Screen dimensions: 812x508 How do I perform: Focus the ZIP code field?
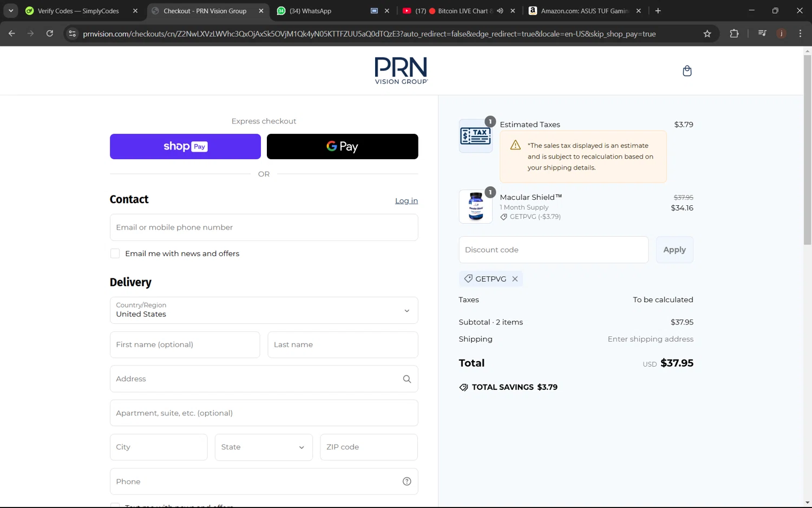(369, 447)
